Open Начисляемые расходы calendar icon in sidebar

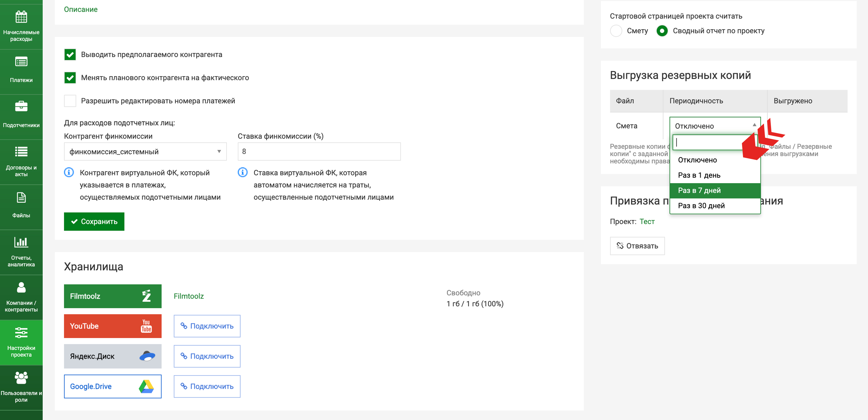21,17
